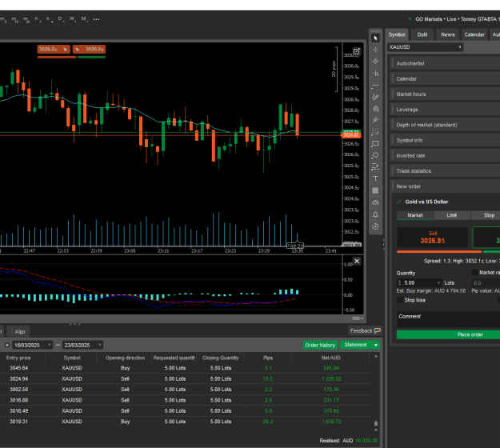Viewport: 500px width, 448px height.
Task: Open the 23/03/2025 end date dropdown
Action: pyautogui.click(x=82, y=345)
